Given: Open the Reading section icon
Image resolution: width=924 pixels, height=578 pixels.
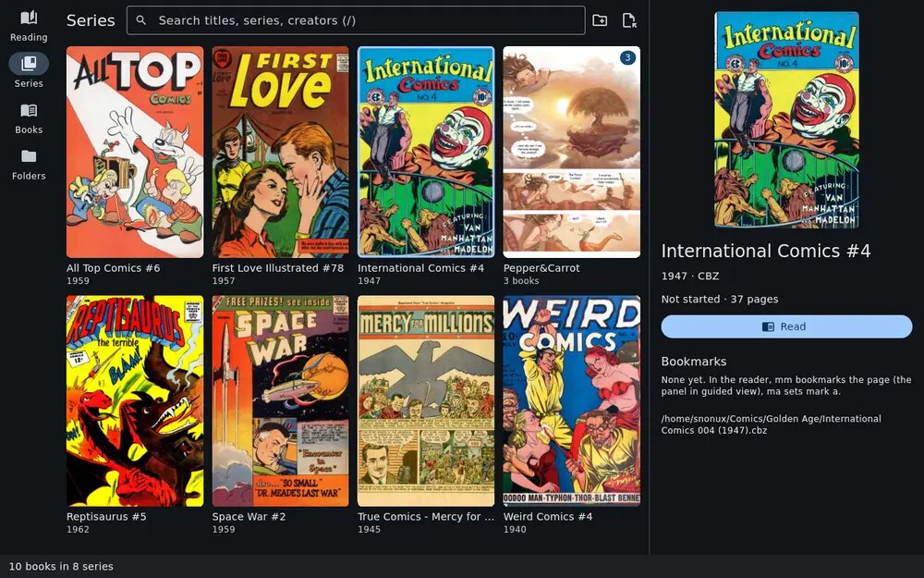Looking at the screenshot, I should pos(29,18).
